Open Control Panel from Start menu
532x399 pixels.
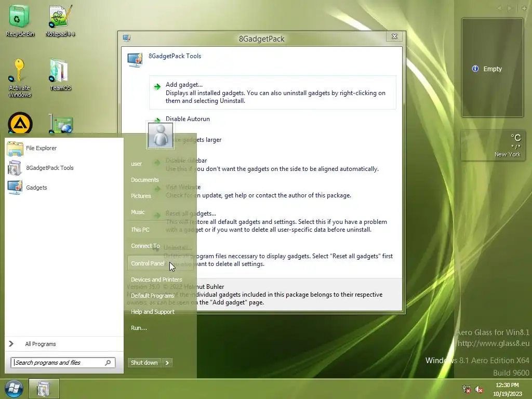coord(160,263)
